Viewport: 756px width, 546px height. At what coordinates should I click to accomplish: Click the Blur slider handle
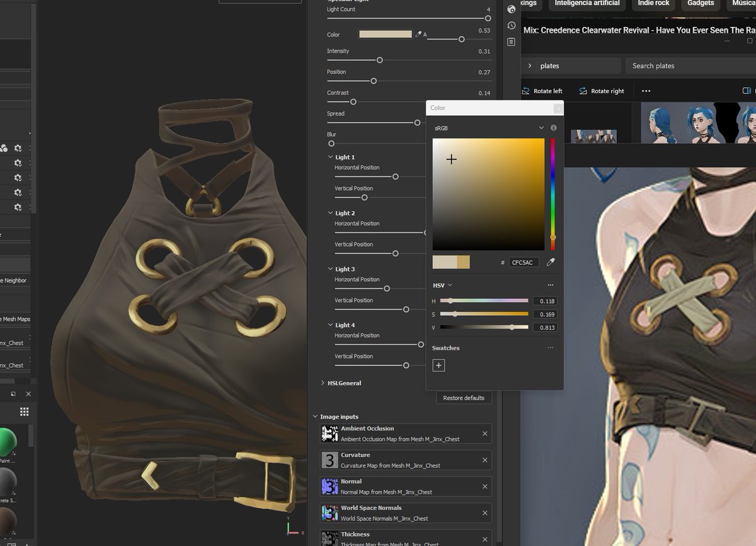pyautogui.click(x=331, y=143)
